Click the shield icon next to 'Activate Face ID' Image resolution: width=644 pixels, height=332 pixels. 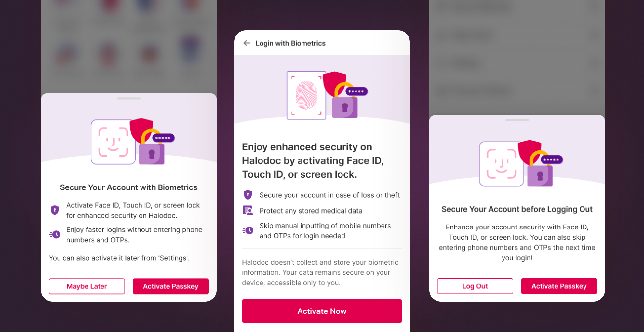point(55,210)
